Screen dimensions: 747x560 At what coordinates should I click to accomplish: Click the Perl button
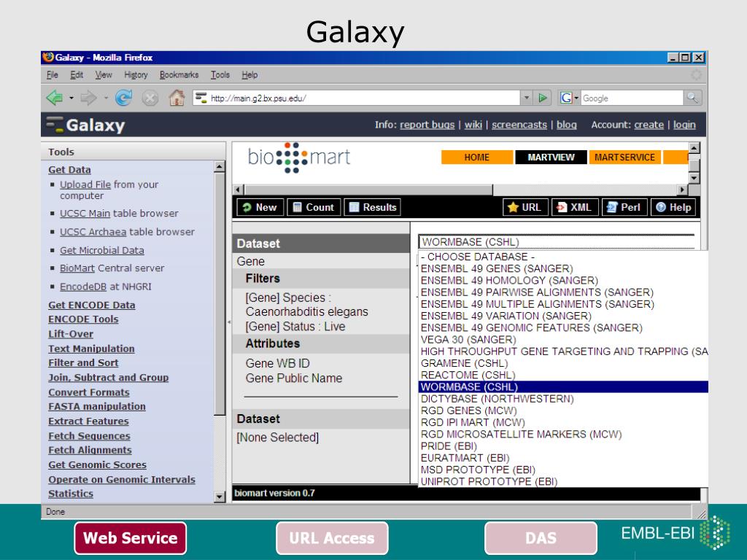click(624, 207)
